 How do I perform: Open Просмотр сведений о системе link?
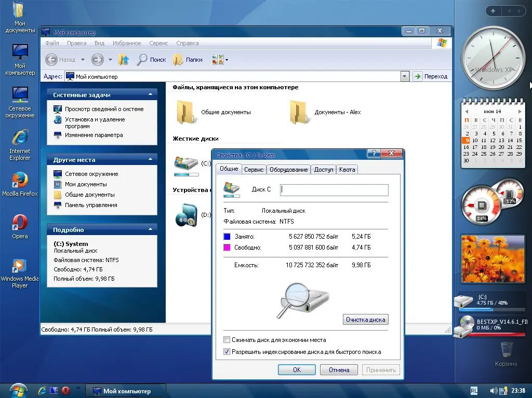click(104, 109)
